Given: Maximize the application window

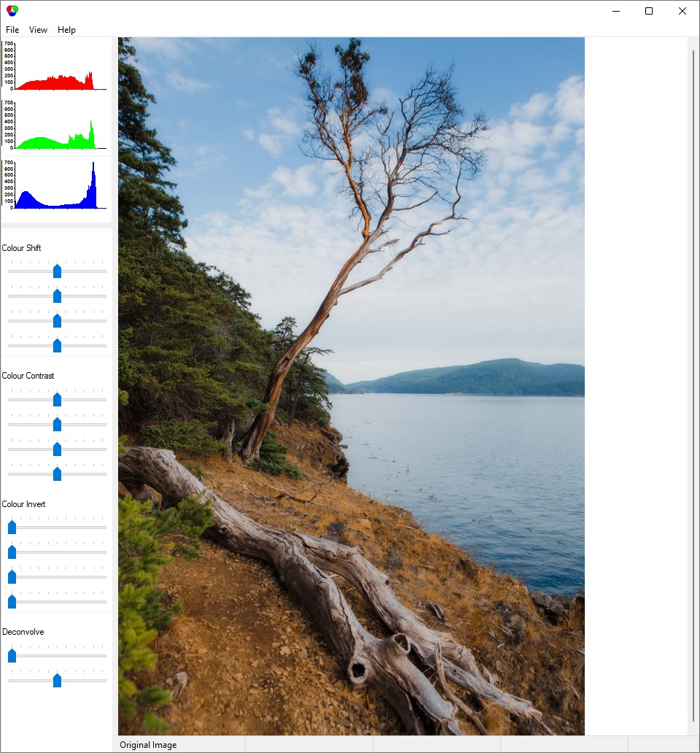Looking at the screenshot, I should point(649,11).
